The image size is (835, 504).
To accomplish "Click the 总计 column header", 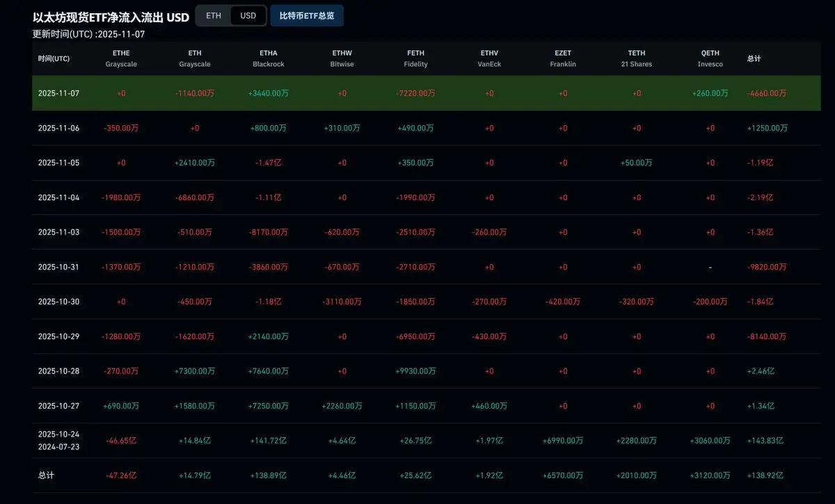I will tap(754, 58).
